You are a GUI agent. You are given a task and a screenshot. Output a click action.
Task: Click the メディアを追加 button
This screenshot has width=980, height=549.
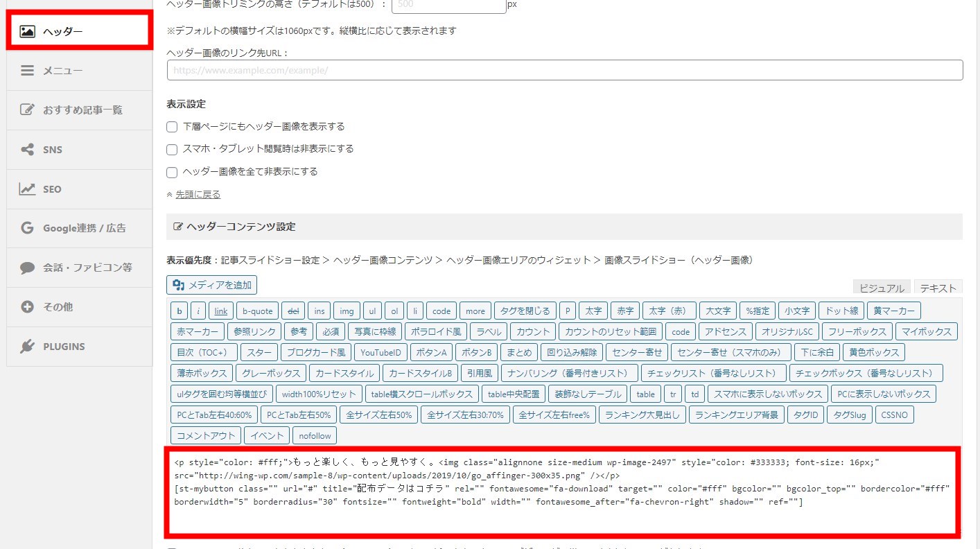click(x=212, y=285)
